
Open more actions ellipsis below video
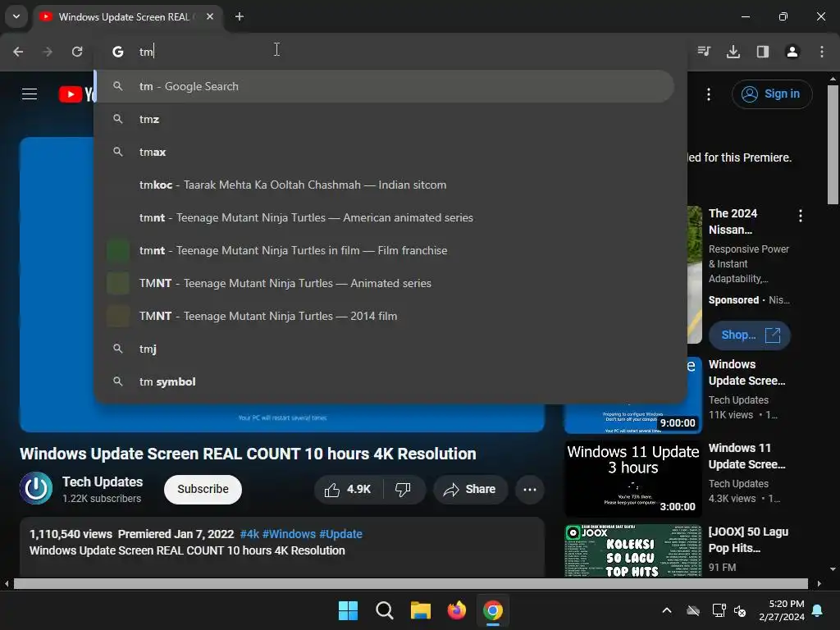click(530, 489)
